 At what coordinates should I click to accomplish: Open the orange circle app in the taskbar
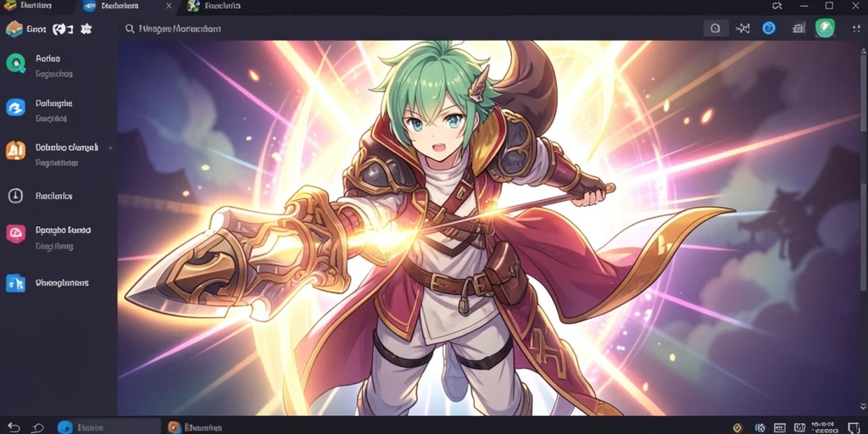[x=174, y=427]
